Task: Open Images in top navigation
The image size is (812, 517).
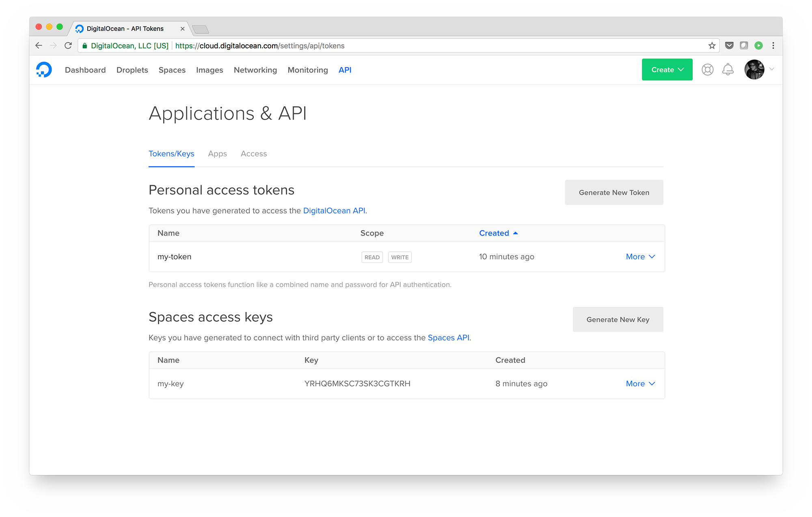Action: pyautogui.click(x=209, y=70)
